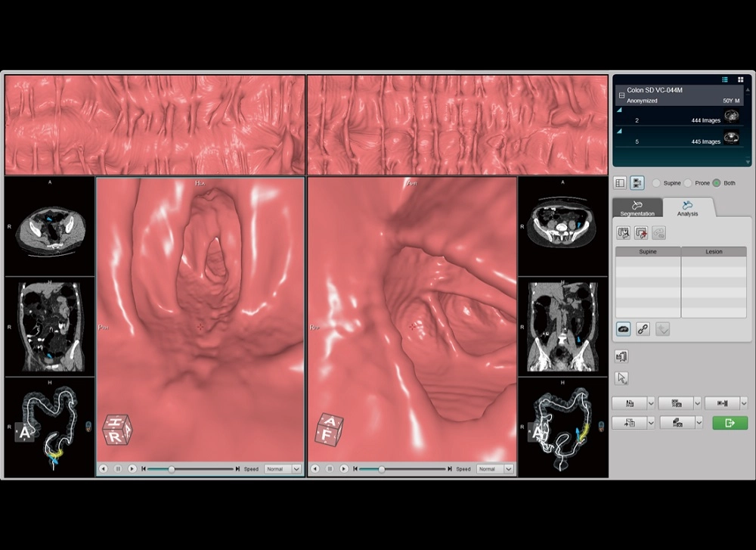
Task: Click the chain link icon below the lesion table
Action: 643,329
